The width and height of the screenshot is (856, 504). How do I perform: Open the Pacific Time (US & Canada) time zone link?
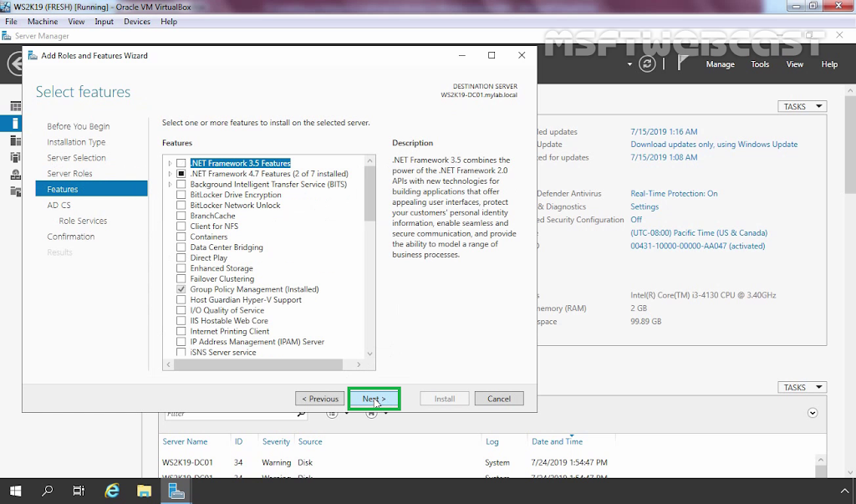[699, 232]
